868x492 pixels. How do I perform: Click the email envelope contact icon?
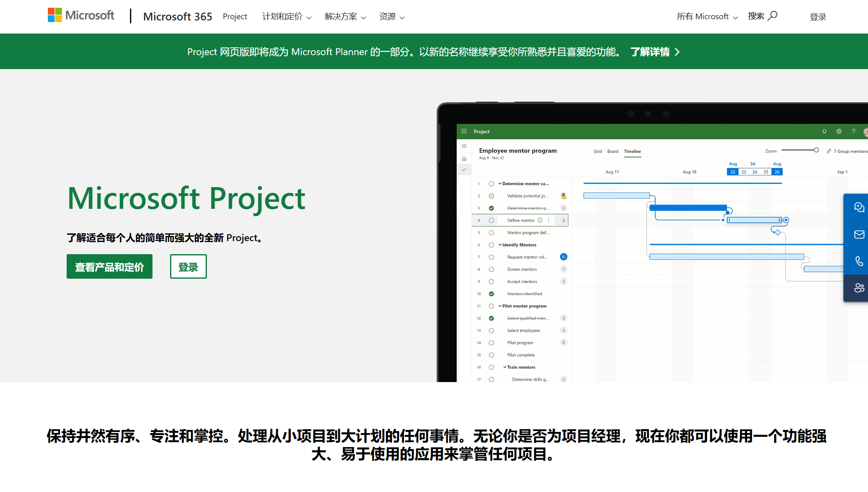(x=859, y=235)
